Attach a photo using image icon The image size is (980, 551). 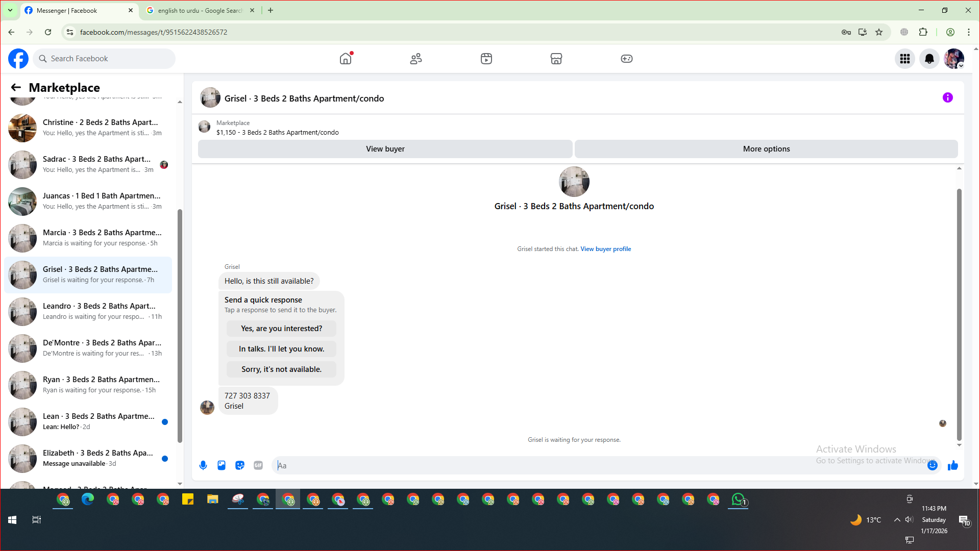point(222,465)
